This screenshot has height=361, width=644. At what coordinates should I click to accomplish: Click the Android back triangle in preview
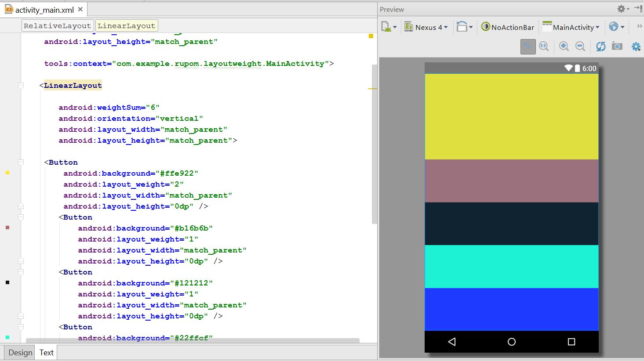[452, 342]
